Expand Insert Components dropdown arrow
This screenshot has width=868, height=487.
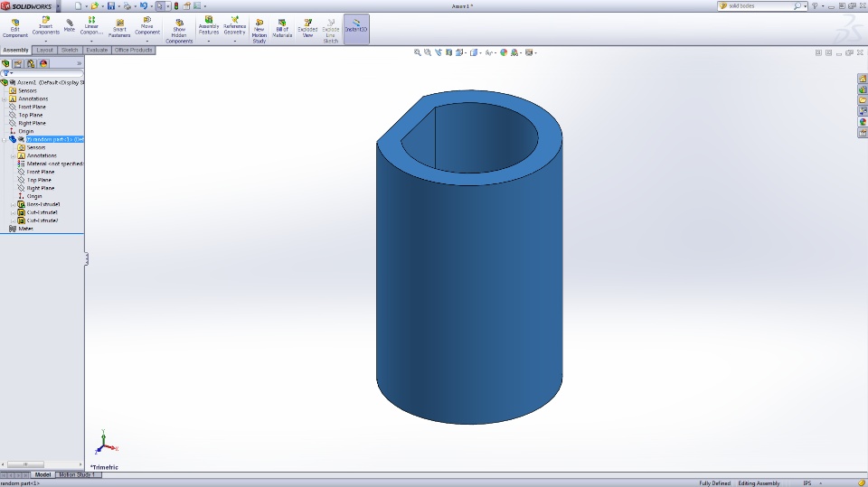[x=45, y=41]
